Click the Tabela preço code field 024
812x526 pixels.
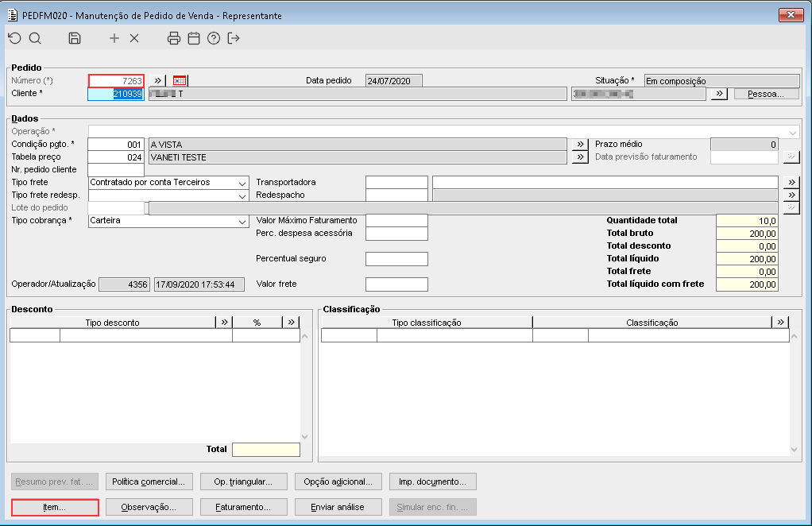pyautogui.click(x=116, y=157)
